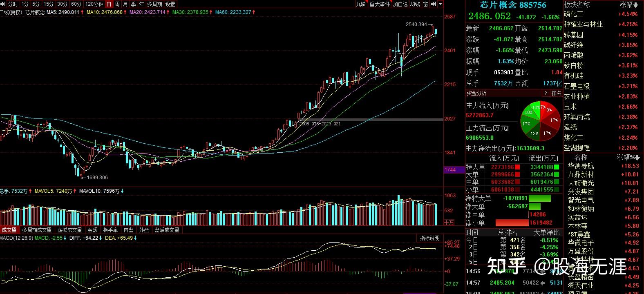Open 华测导航 stock row
Screen dimensions: 644x294
pyautogui.click(x=603, y=166)
